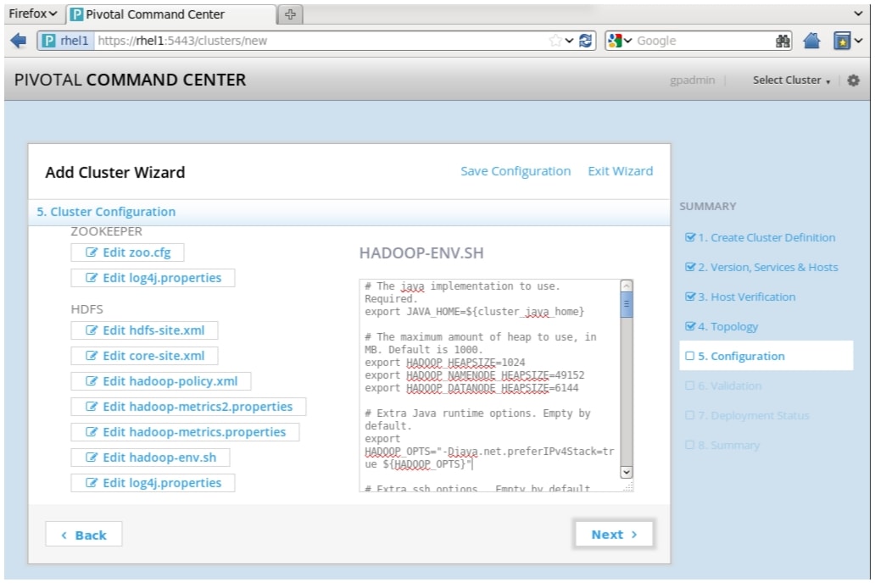
Task: Reload page with refresh icon
Action: (x=585, y=41)
